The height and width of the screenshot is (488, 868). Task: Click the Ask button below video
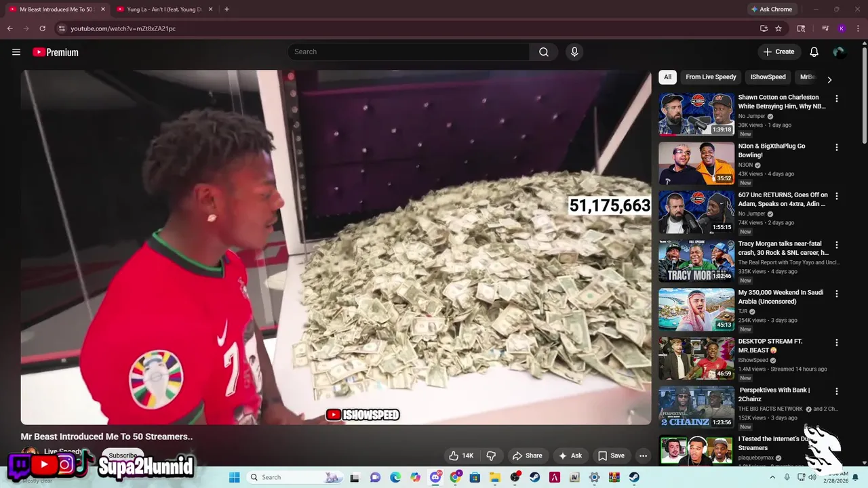570,455
